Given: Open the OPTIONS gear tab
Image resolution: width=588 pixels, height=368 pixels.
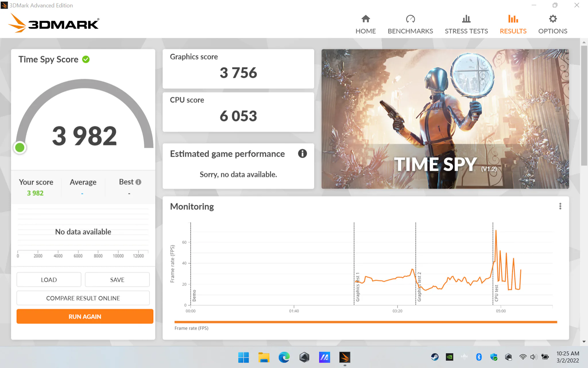Looking at the screenshot, I should [553, 24].
